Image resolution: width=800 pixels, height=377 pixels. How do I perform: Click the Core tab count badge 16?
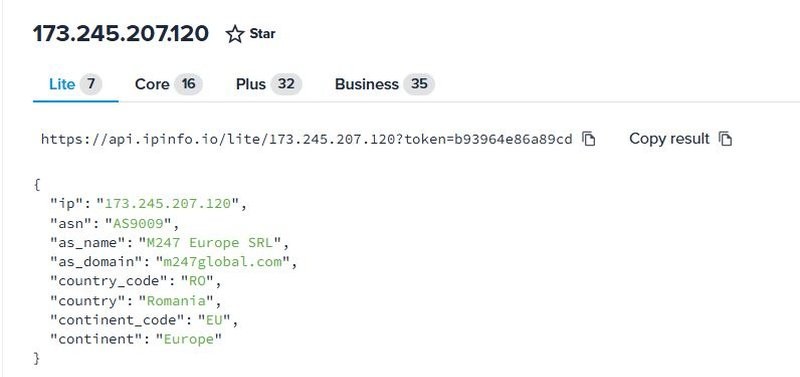point(188,84)
